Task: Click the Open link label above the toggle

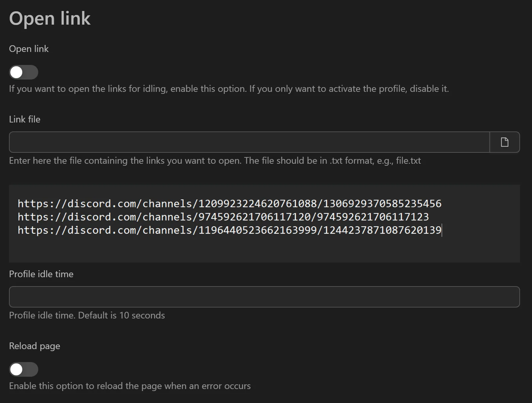Action: (x=29, y=49)
